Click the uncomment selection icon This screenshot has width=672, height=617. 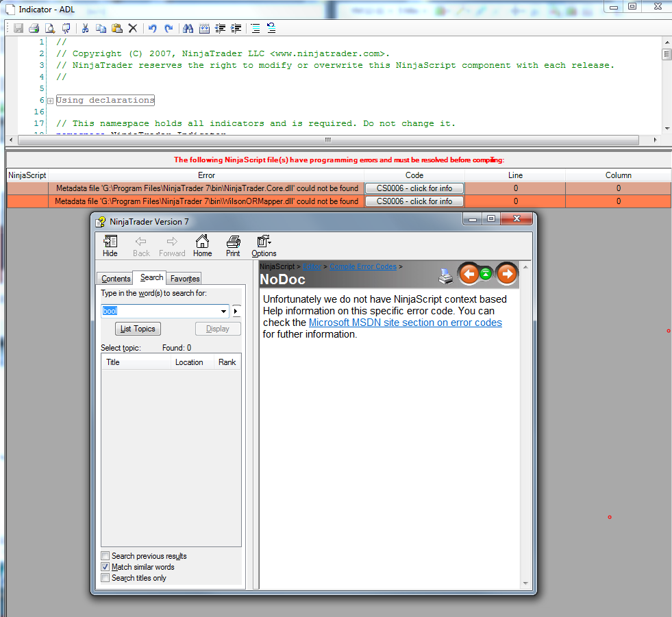tap(271, 28)
